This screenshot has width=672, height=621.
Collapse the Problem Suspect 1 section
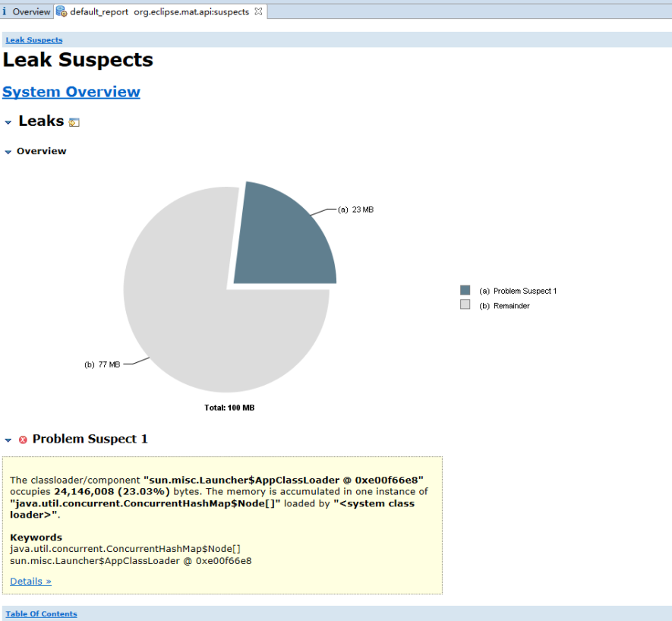8,440
